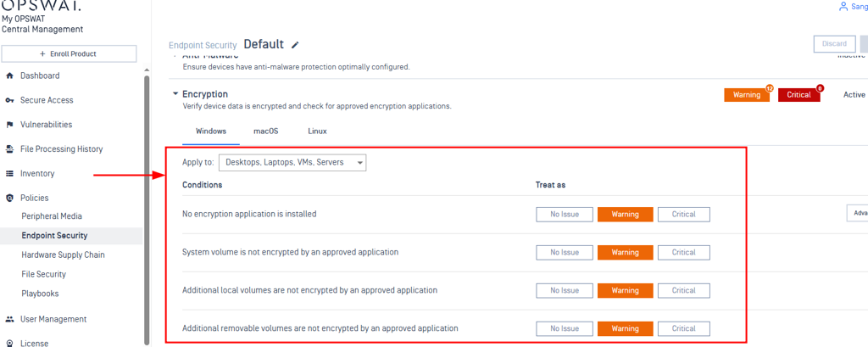Edit policy name with pencil icon
Screen dimensions: 868x347
coord(296,45)
